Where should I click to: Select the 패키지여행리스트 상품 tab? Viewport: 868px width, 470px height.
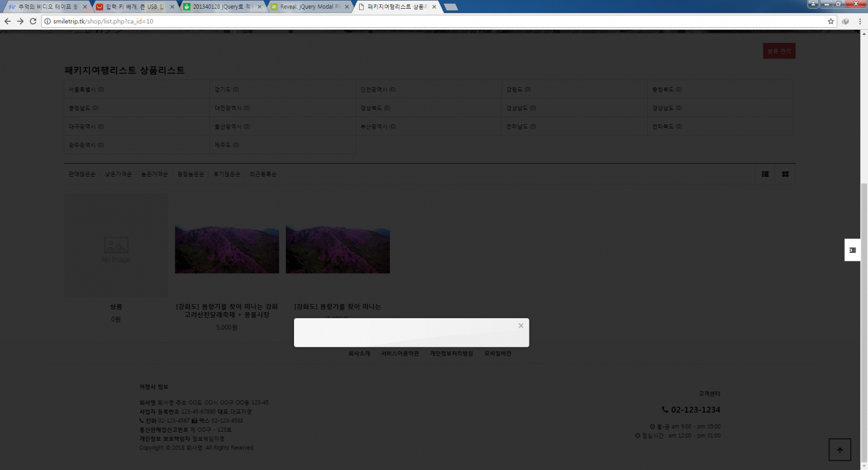tap(397, 7)
